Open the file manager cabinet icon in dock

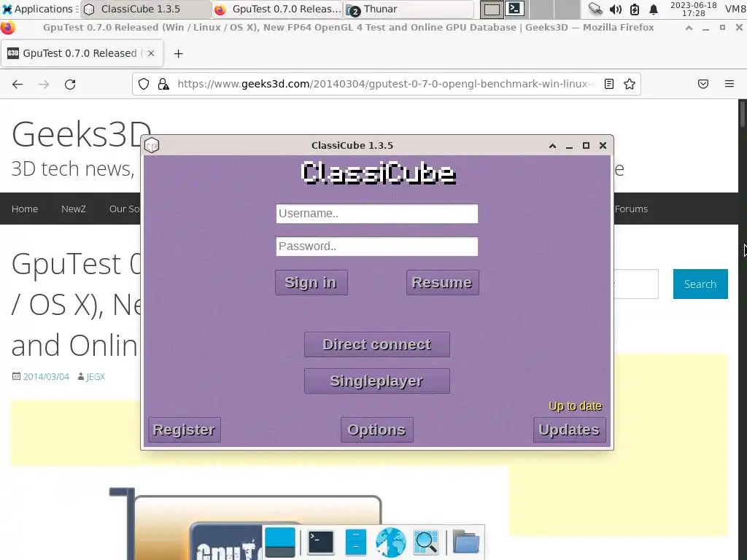355,542
